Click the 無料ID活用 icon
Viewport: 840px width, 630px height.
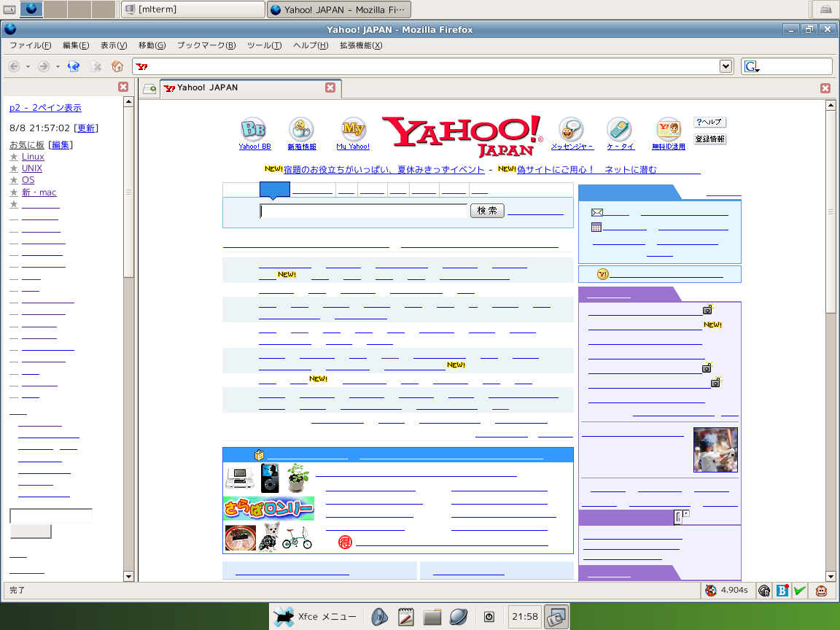(669, 129)
